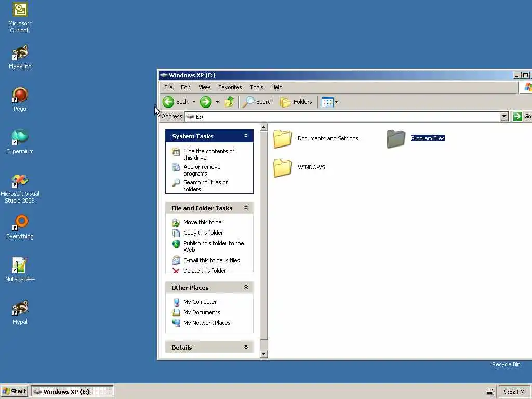The image size is (532, 399).
Task: Collapse the File and Folder Tasks panel
Action: [246, 208]
